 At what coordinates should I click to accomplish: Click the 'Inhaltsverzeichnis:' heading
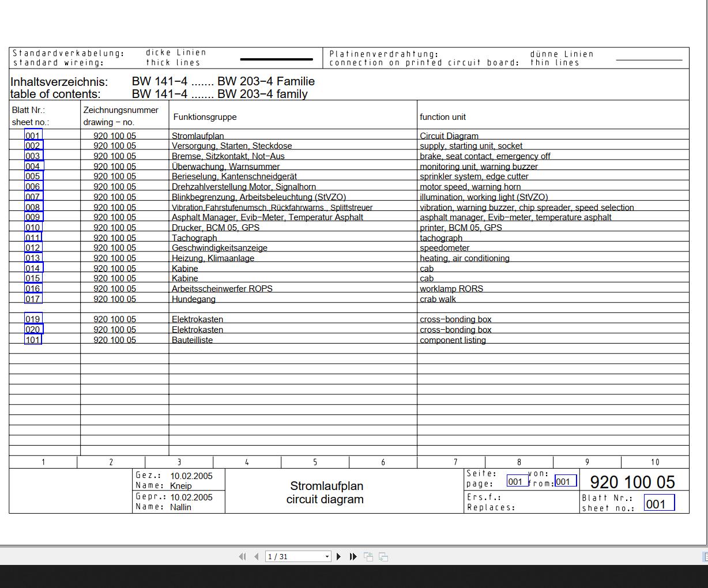coord(59,81)
